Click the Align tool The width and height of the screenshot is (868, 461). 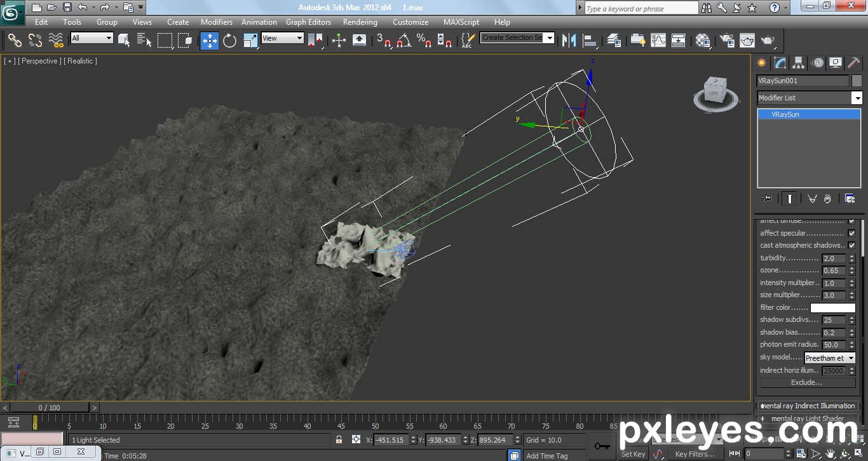(590, 41)
